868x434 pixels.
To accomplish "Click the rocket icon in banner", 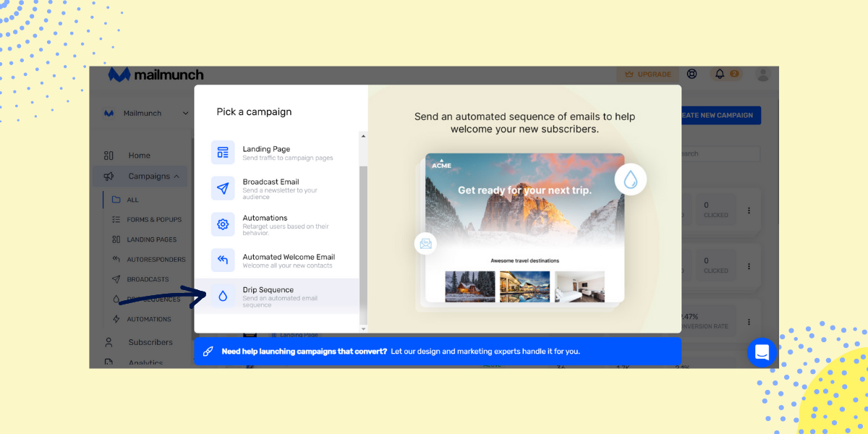I will (x=208, y=352).
